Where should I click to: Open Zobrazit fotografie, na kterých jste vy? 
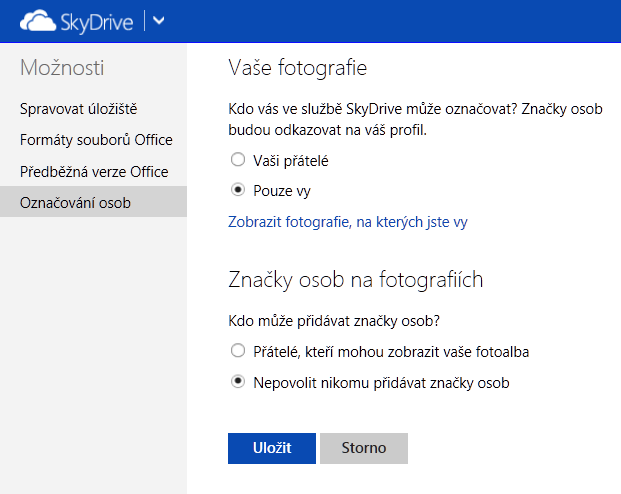click(x=348, y=222)
